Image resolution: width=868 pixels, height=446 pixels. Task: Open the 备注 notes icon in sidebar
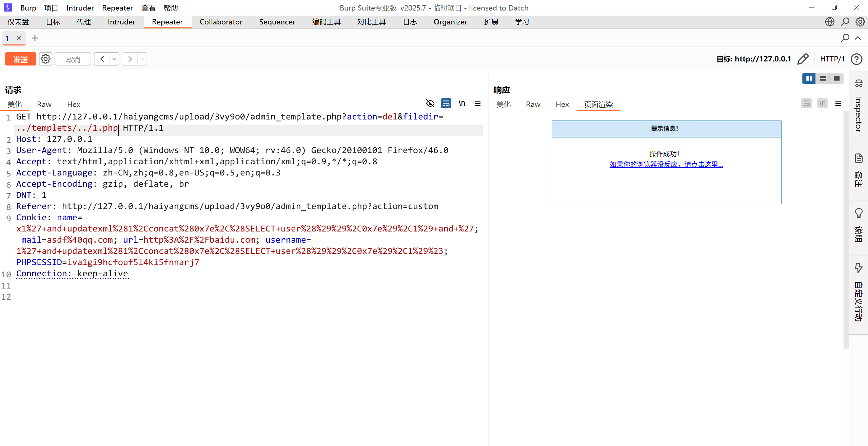click(859, 158)
